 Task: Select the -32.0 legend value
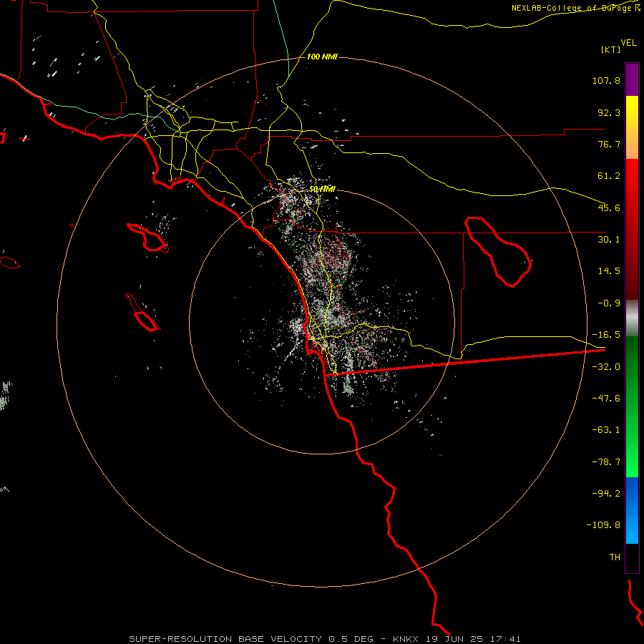606,367
